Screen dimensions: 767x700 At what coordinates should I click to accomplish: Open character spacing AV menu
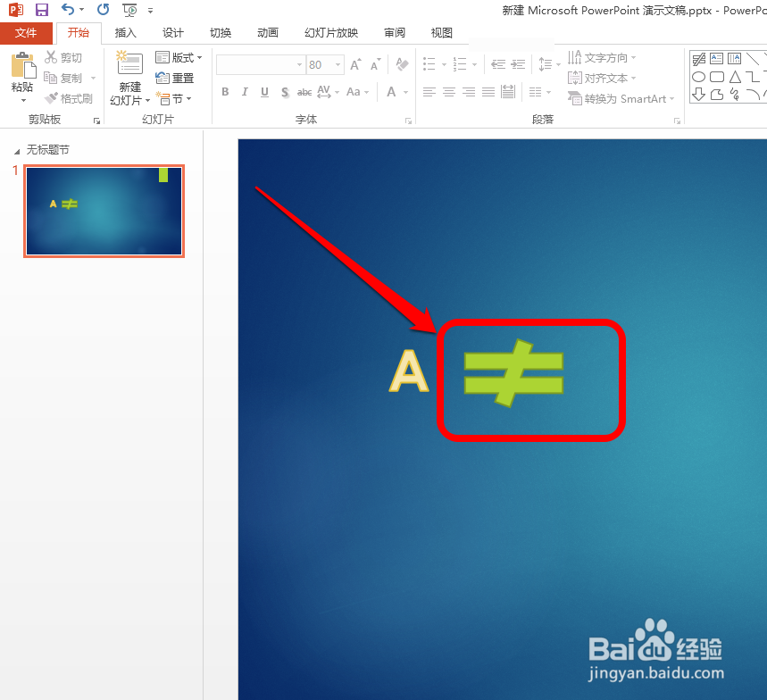[x=328, y=91]
